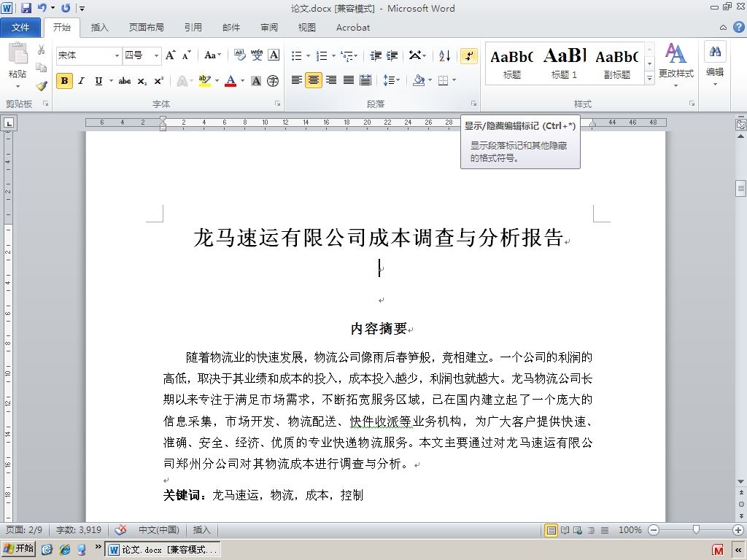Click the Decrease Indent icon

tap(376, 55)
